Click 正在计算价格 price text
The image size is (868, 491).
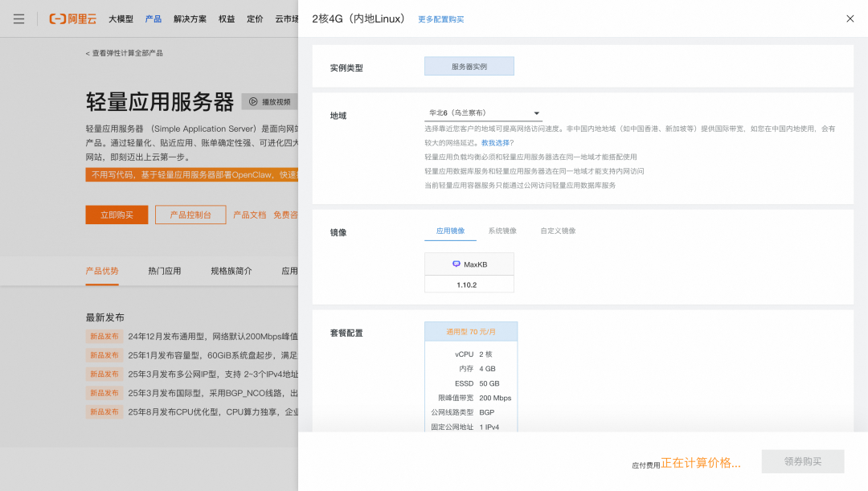click(700, 463)
